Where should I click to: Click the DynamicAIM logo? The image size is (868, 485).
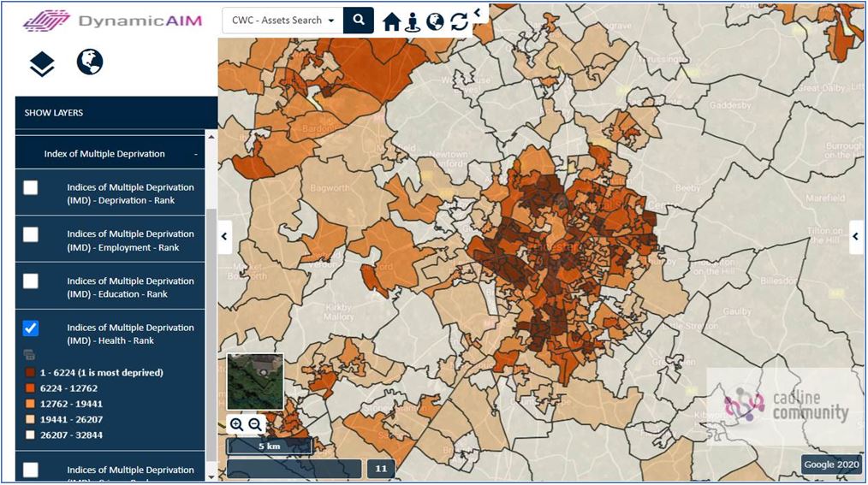point(113,21)
